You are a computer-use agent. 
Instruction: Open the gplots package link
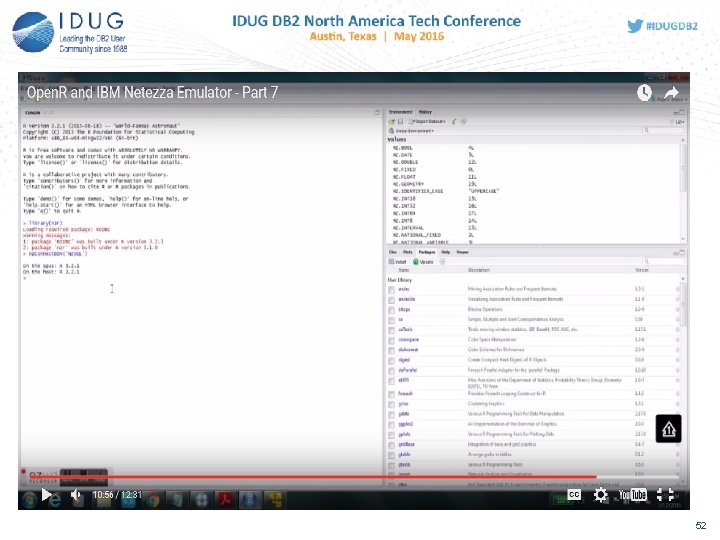[404, 434]
